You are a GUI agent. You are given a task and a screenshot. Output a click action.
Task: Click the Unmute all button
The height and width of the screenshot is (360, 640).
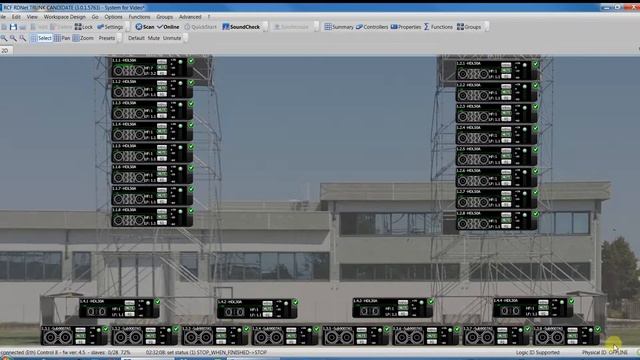click(172, 38)
